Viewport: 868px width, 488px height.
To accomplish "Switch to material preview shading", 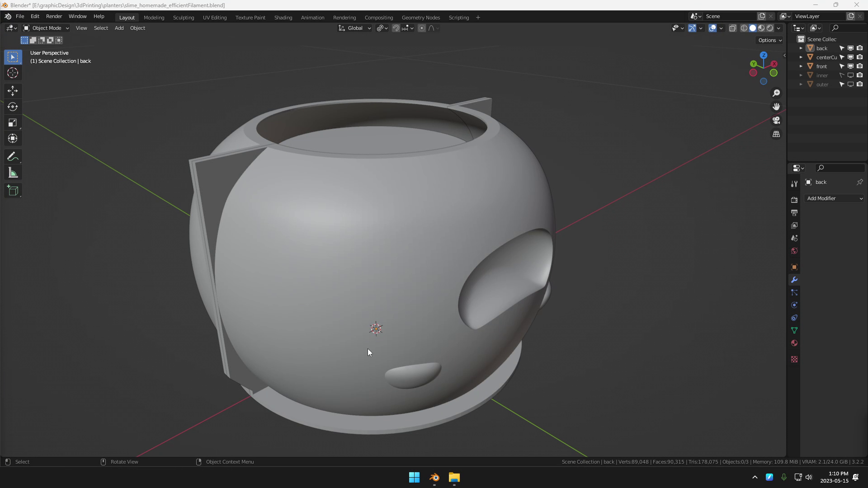I will [761, 28].
